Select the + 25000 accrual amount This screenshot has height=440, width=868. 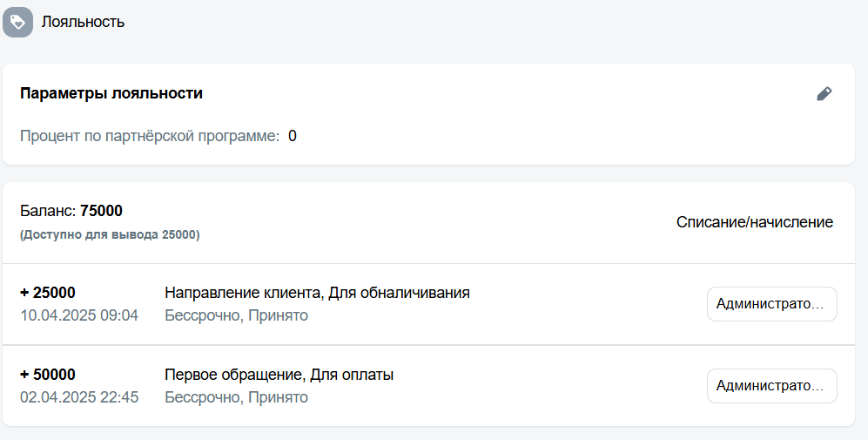tap(48, 293)
